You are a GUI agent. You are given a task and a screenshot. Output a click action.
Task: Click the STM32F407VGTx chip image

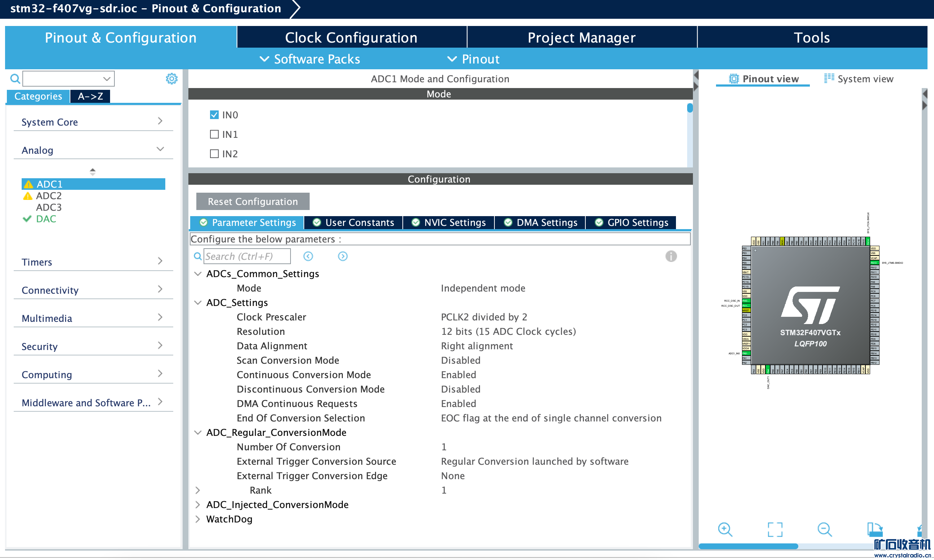tap(811, 305)
